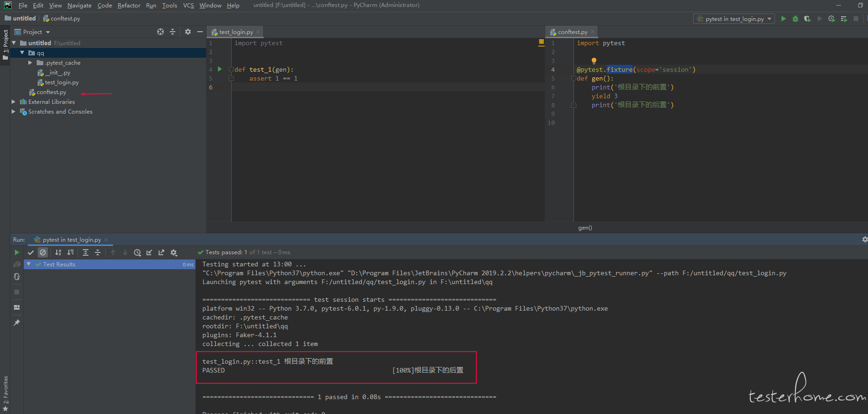The image size is (868, 414).
Task: Expand all test results in Run toolbar
Action: (86, 252)
